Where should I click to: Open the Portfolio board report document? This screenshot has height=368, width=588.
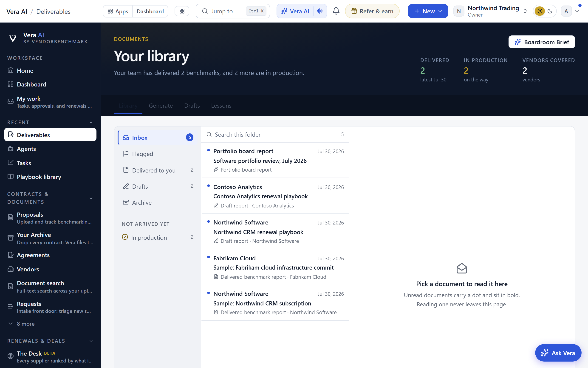(275, 160)
